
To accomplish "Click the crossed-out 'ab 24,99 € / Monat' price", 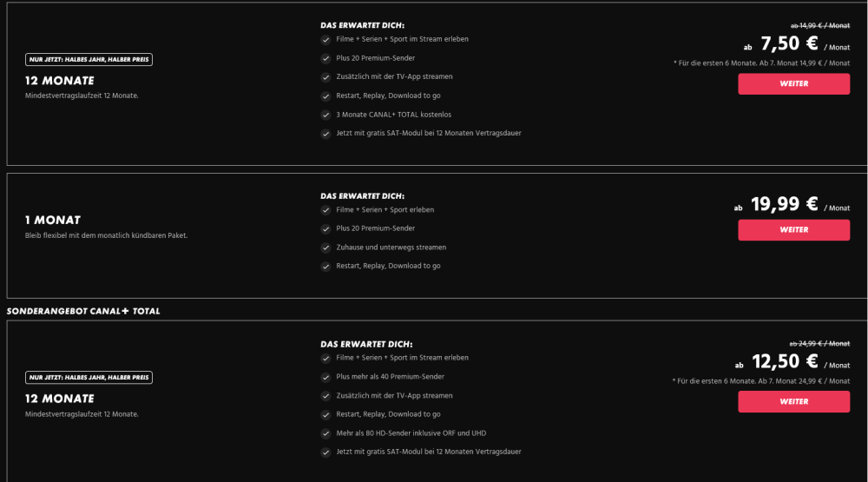I will [819, 344].
